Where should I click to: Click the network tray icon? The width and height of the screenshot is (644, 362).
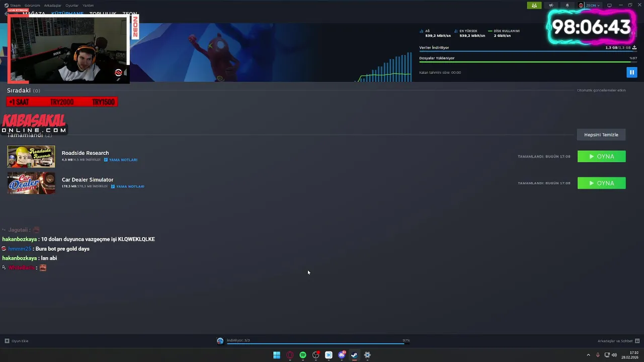click(x=607, y=355)
